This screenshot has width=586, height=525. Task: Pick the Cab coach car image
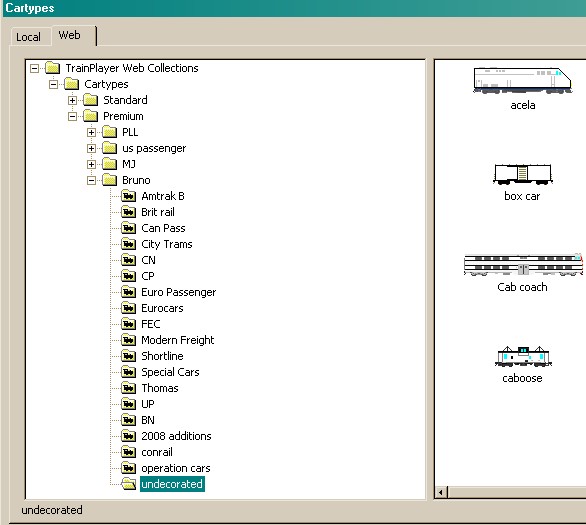click(523, 265)
